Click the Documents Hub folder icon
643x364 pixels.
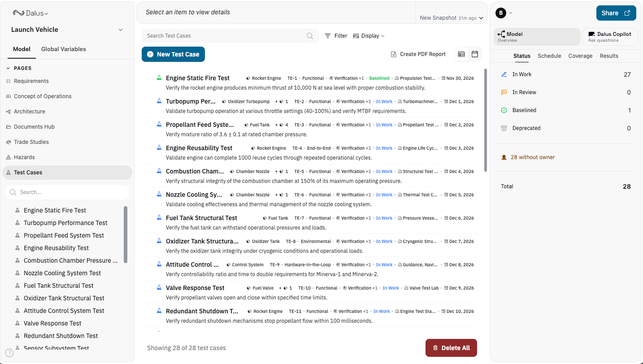(x=8, y=127)
